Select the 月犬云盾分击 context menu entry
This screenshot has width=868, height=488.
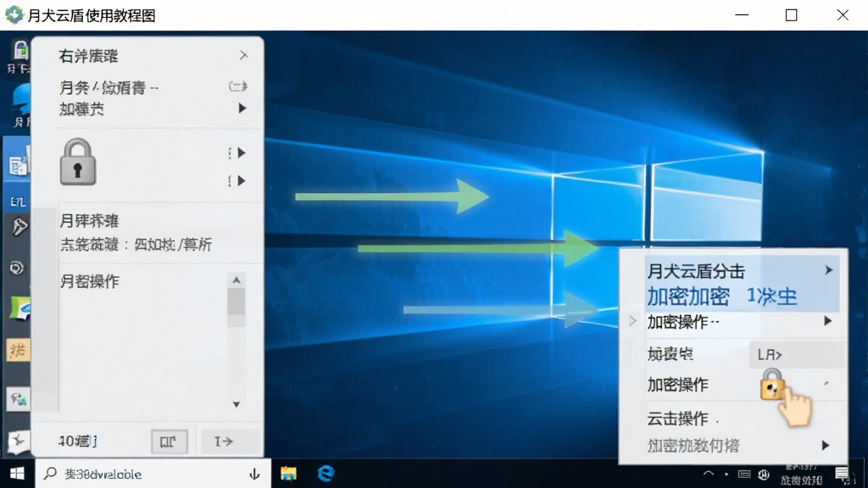(697, 272)
